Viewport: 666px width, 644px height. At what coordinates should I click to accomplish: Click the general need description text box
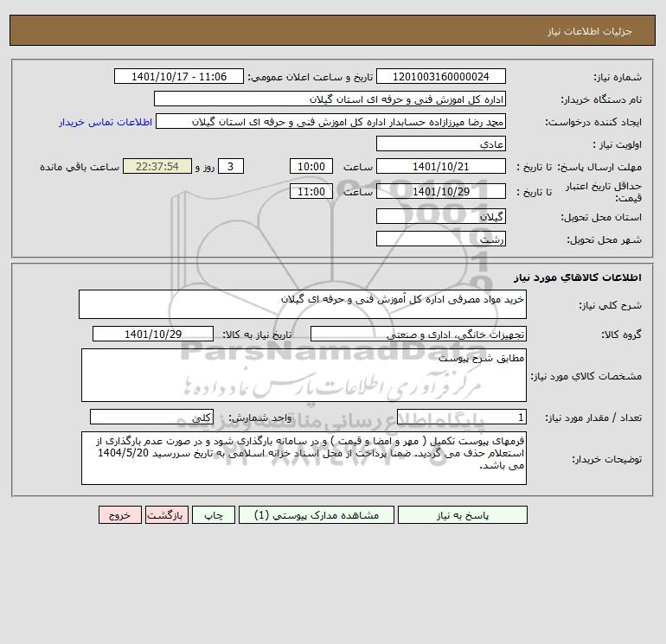[303, 304]
